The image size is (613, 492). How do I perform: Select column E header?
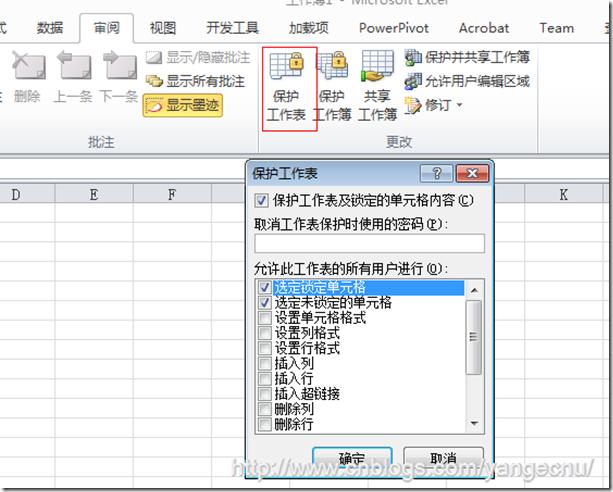[94, 194]
